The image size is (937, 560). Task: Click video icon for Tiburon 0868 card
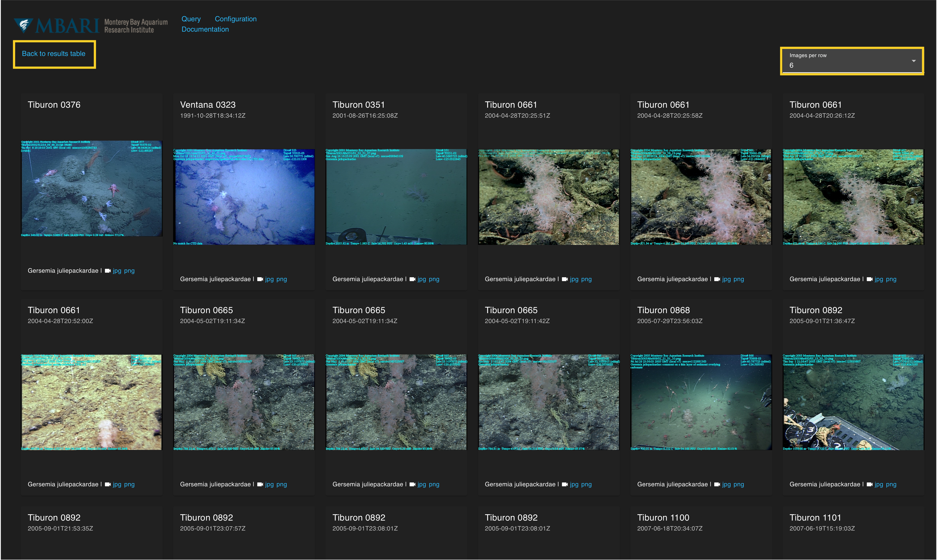coord(717,484)
